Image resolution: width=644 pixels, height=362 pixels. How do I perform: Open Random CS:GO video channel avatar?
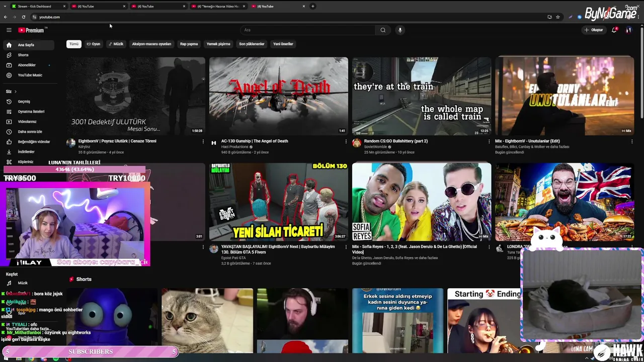[357, 143]
